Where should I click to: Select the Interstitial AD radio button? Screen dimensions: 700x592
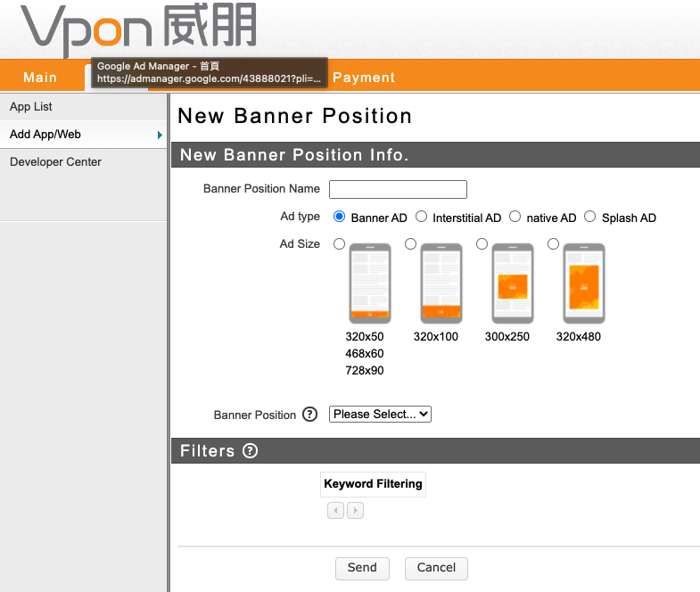pos(421,217)
